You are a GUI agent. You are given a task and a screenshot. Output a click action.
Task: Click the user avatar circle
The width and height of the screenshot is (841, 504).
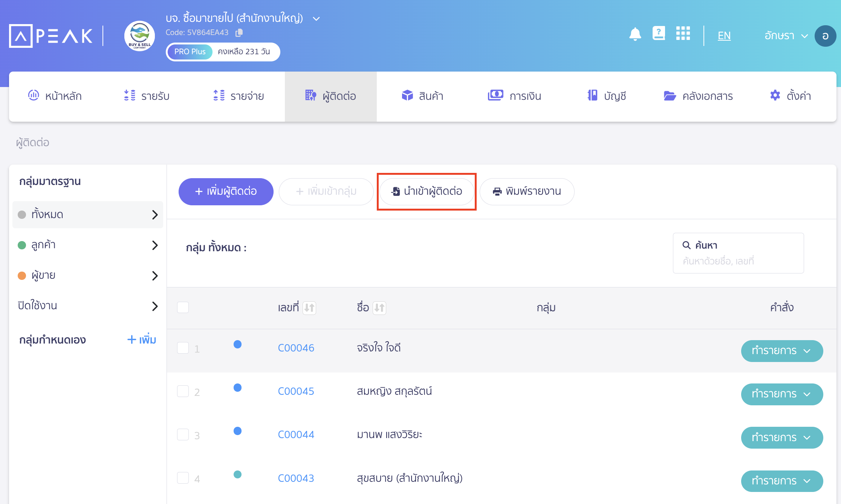[825, 36]
